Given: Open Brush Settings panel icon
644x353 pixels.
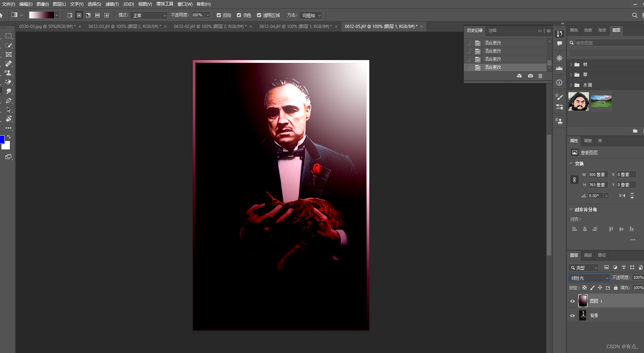Looking at the screenshot, I should (560, 97).
